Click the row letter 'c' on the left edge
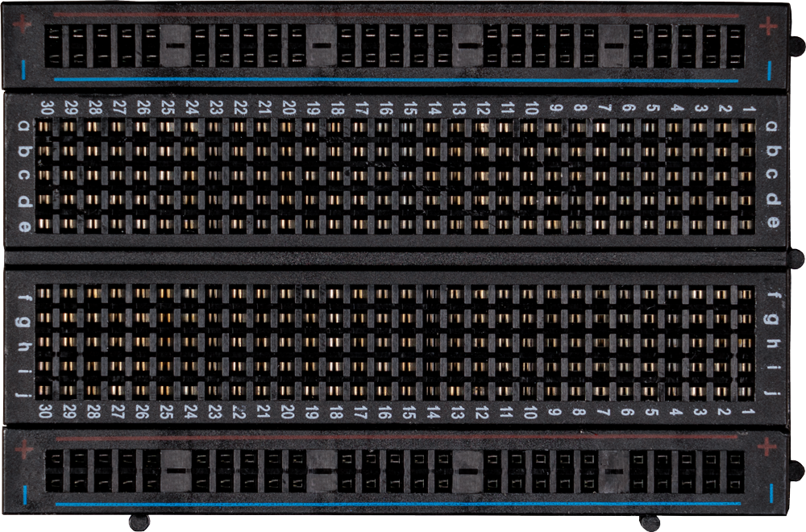 tap(23, 175)
